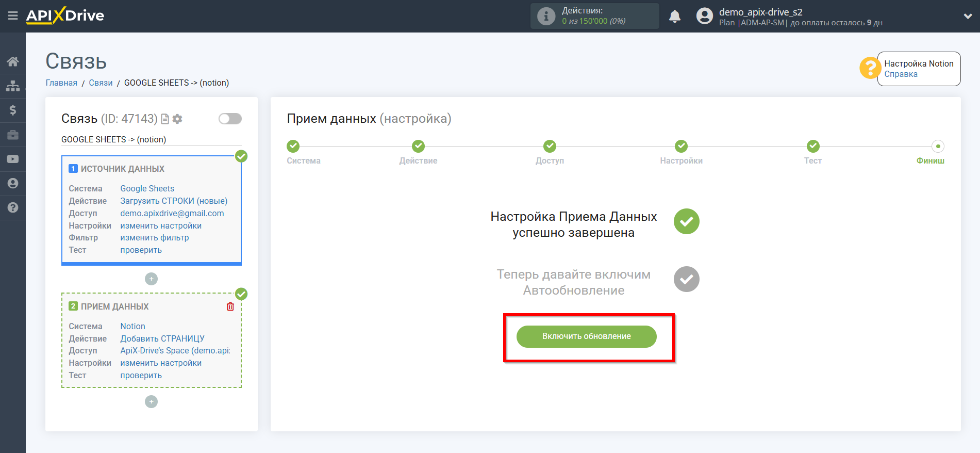Click source изменить настройки link
The image size is (980, 453).
coord(161,225)
